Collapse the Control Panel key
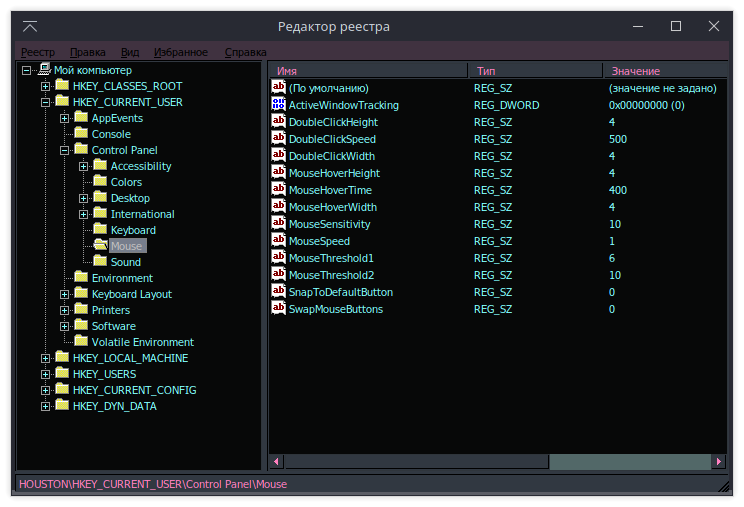 [65, 150]
